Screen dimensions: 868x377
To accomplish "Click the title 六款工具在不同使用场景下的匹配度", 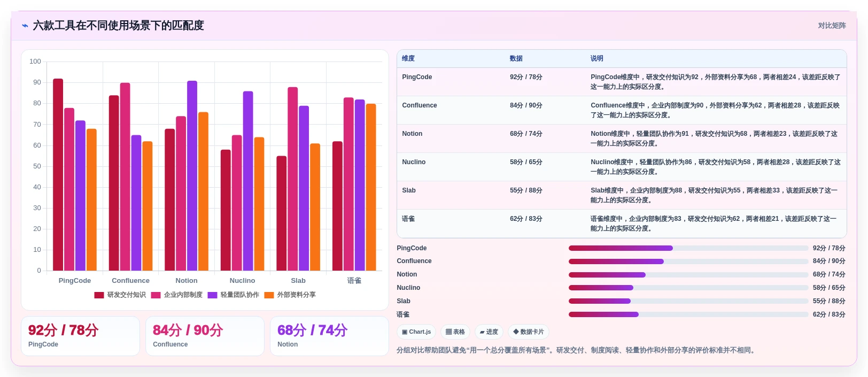I will [x=119, y=26].
